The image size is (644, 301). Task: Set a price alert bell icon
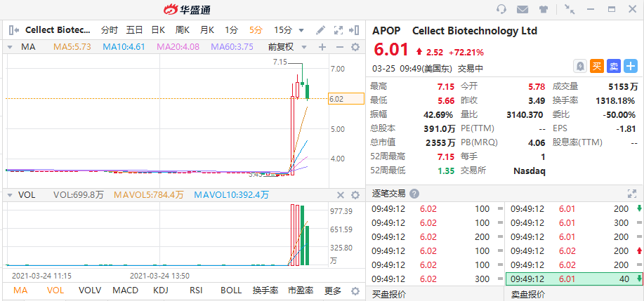579,66
